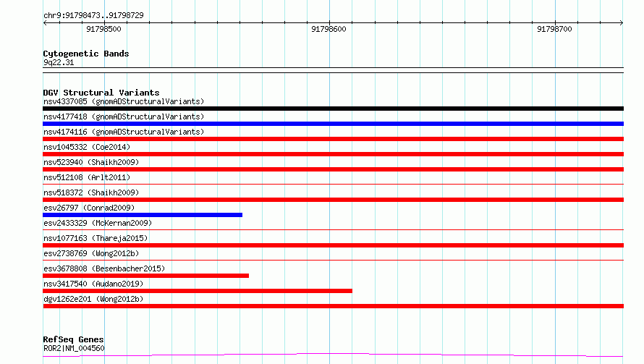
Task: Click the nsv4337085 variant label
Action: (124, 101)
